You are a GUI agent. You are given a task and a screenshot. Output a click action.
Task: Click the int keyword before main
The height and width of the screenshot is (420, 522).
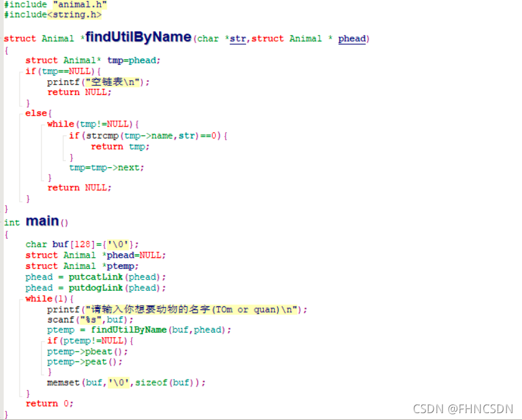(12, 222)
